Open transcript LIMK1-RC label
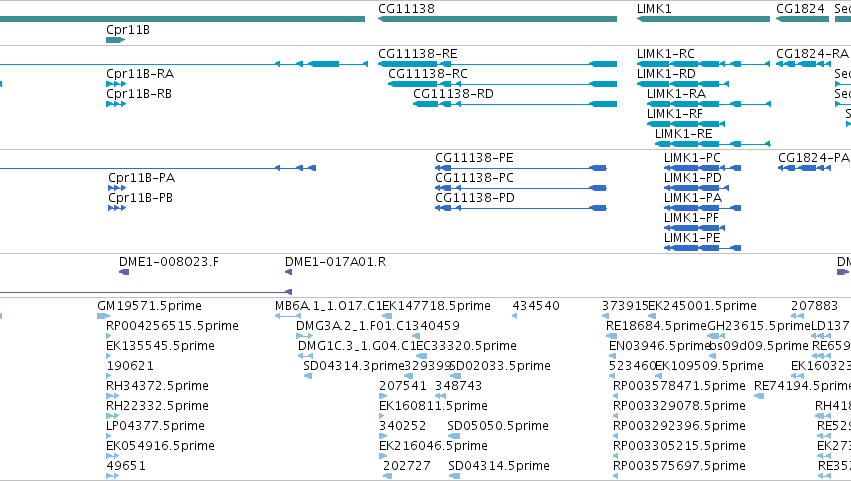851x481 pixels. pyautogui.click(x=666, y=54)
